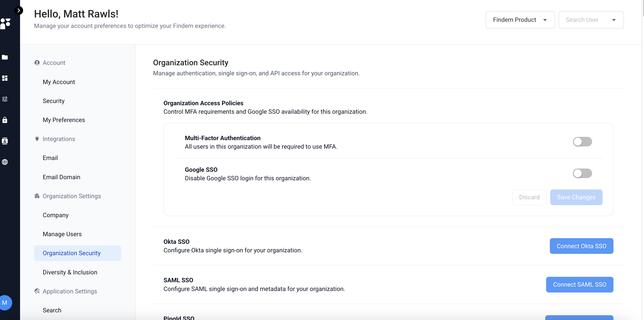
Task: Click the Integrations section header
Action: point(59,139)
